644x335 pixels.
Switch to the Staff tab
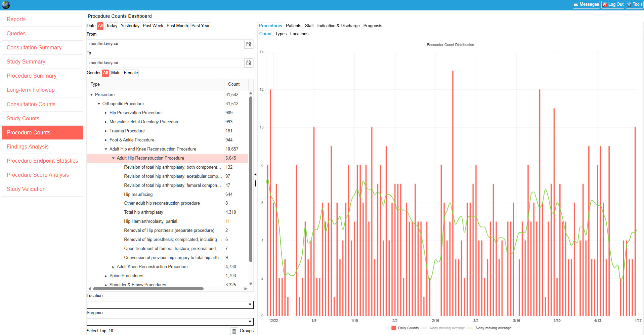coord(309,26)
